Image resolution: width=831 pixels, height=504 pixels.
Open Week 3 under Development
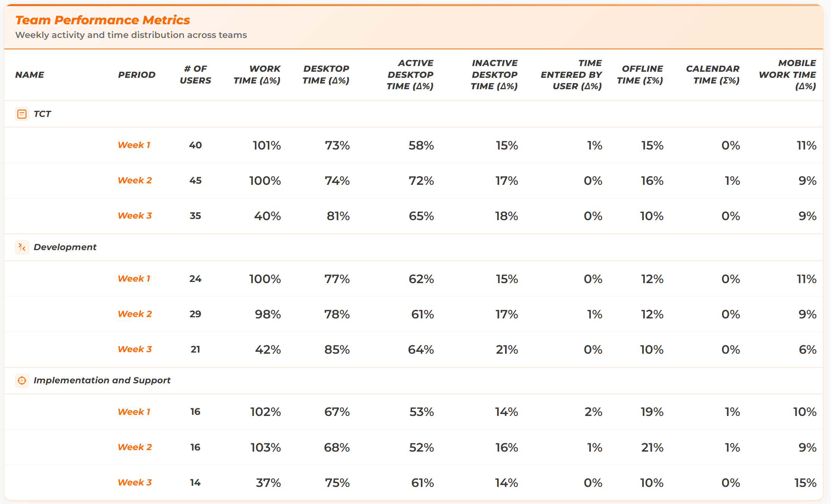pyautogui.click(x=135, y=349)
